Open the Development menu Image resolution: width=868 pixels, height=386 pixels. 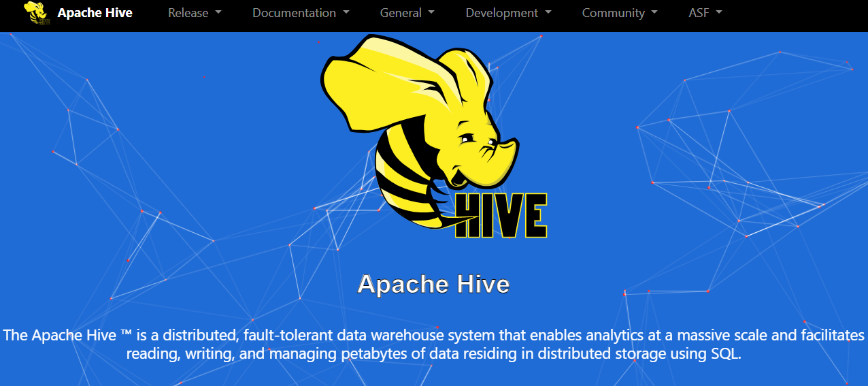click(501, 13)
